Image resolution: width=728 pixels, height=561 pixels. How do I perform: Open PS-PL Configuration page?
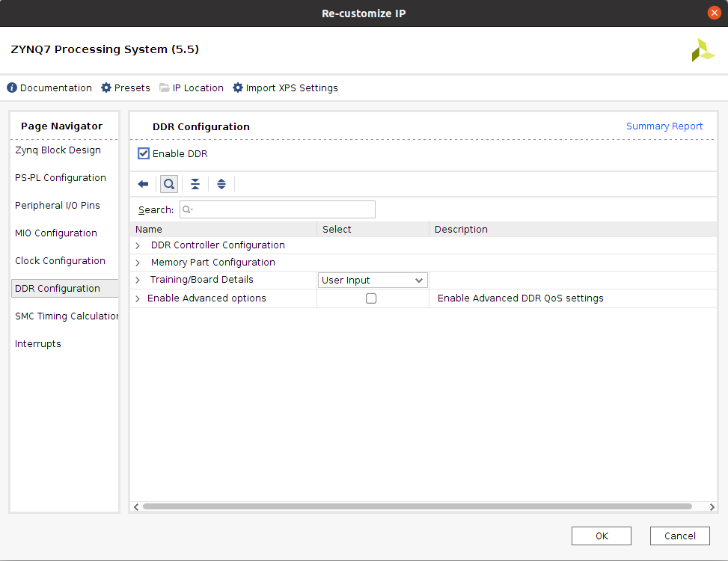click(61, 178)
